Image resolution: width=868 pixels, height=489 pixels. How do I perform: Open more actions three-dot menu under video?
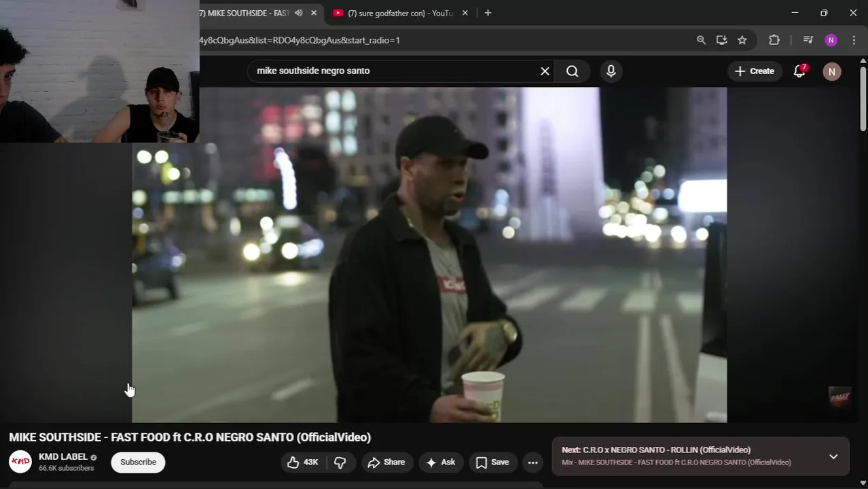(533, 463)
